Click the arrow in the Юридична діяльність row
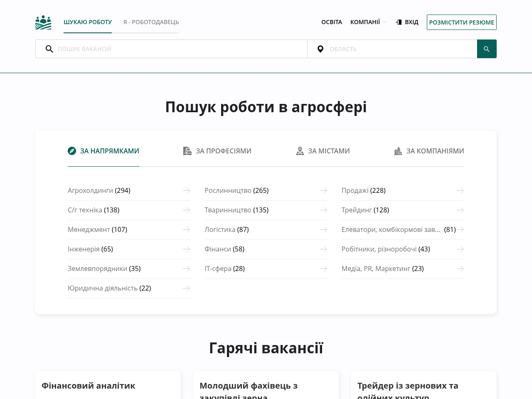Screen dimensions: 532x399 pyautogui.click(x=186, y=288)
